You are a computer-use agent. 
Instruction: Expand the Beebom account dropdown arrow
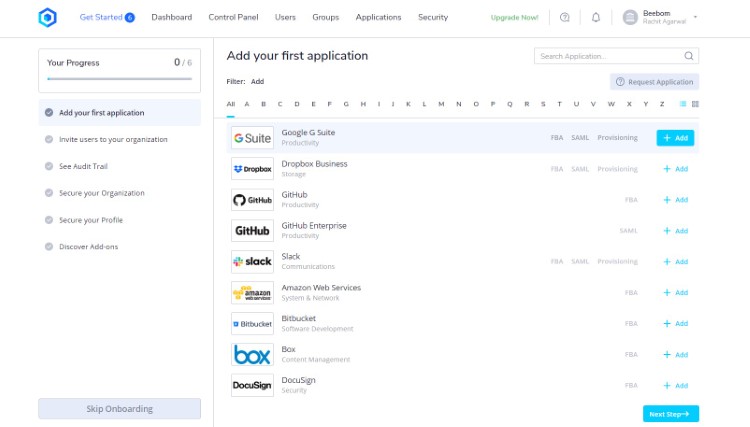(x=695, y=17)
